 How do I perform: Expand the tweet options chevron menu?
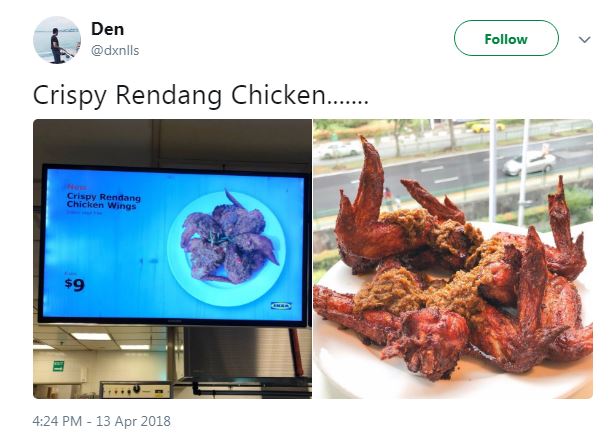coord(584,40)
